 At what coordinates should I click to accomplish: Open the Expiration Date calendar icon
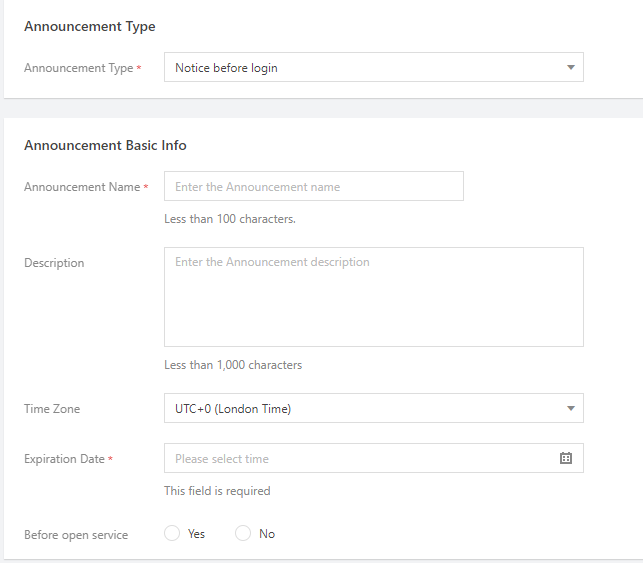566,458
